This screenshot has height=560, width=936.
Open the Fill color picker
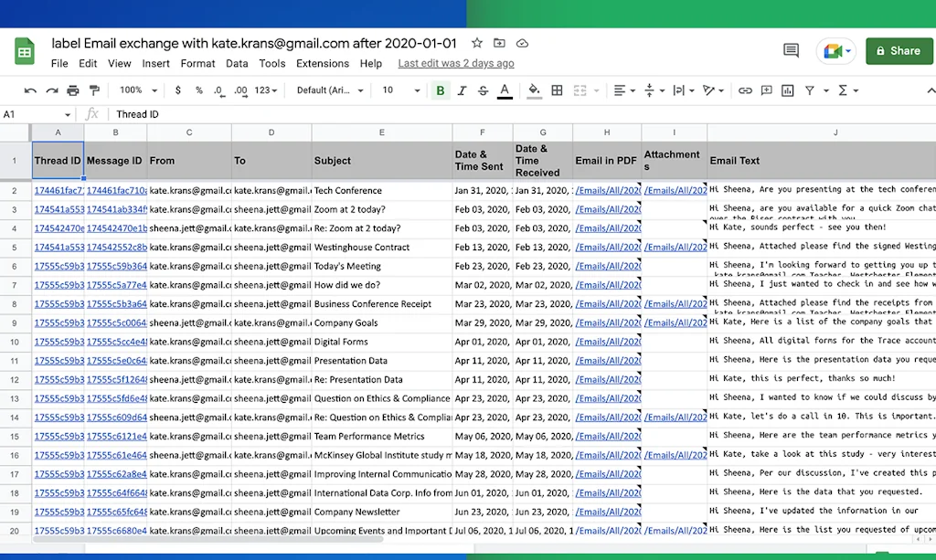(532, 90)
